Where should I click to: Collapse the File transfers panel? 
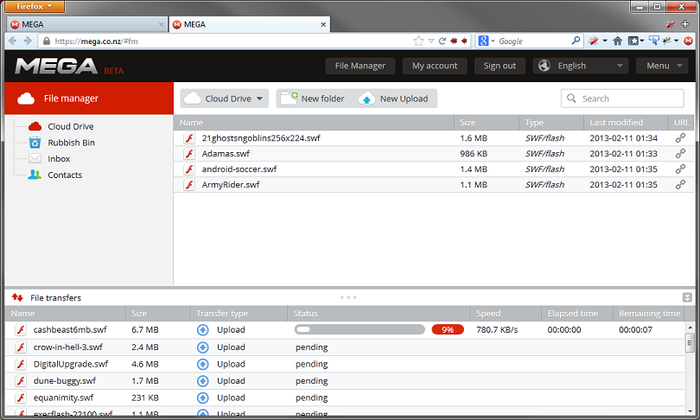(x=687, y=298)
